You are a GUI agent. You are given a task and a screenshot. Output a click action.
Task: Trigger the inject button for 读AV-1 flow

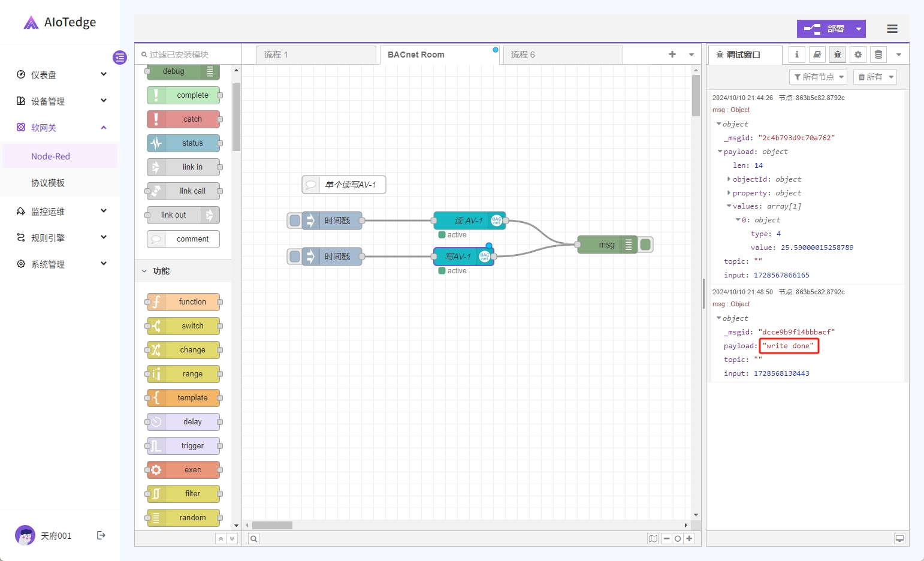295,221
